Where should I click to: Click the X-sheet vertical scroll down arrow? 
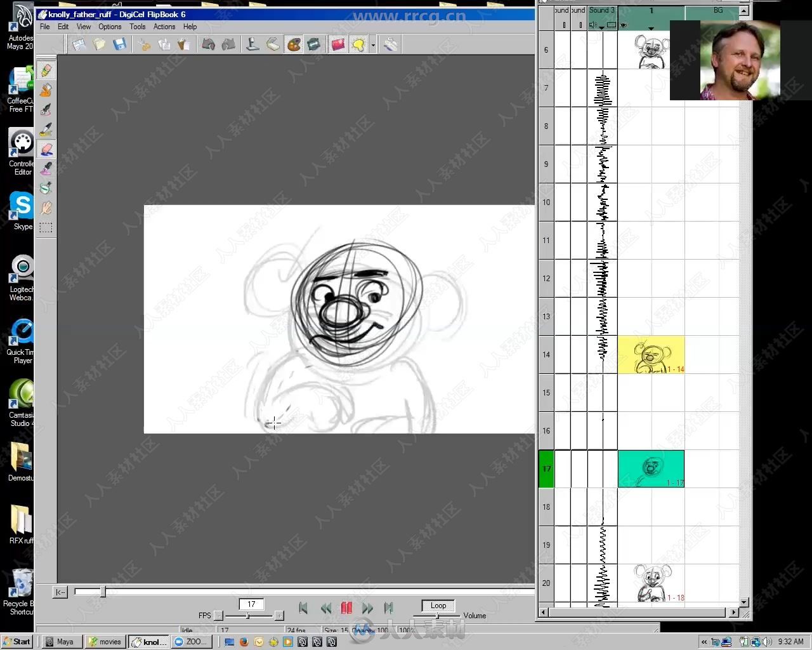point(744,602)
